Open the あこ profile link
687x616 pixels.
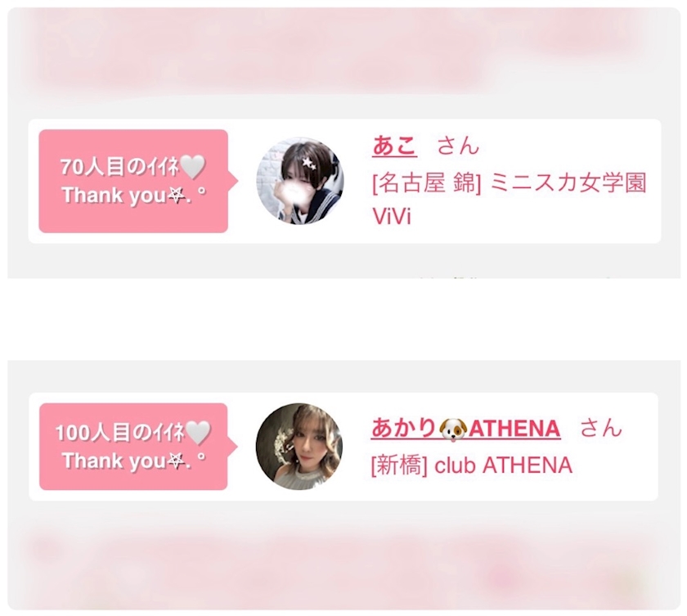[394, 146]
